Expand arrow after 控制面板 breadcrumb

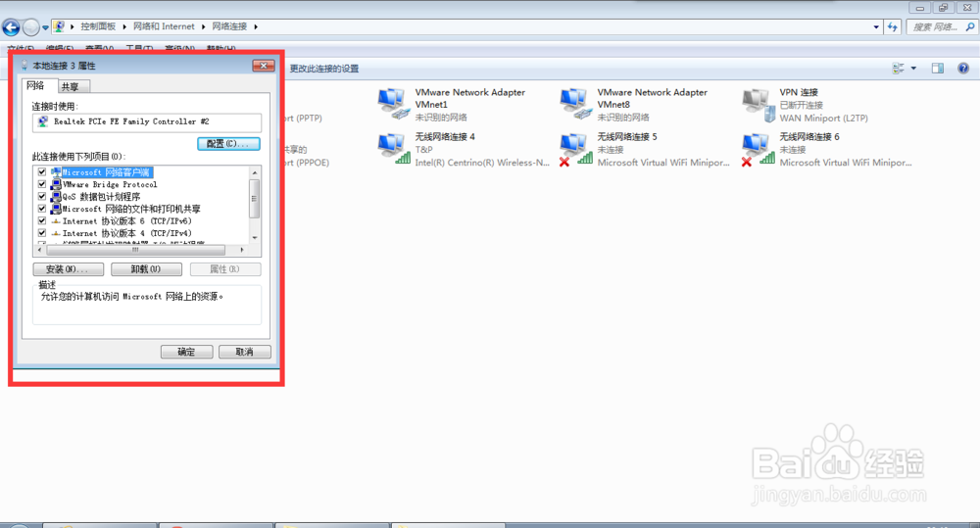(124, 26)
